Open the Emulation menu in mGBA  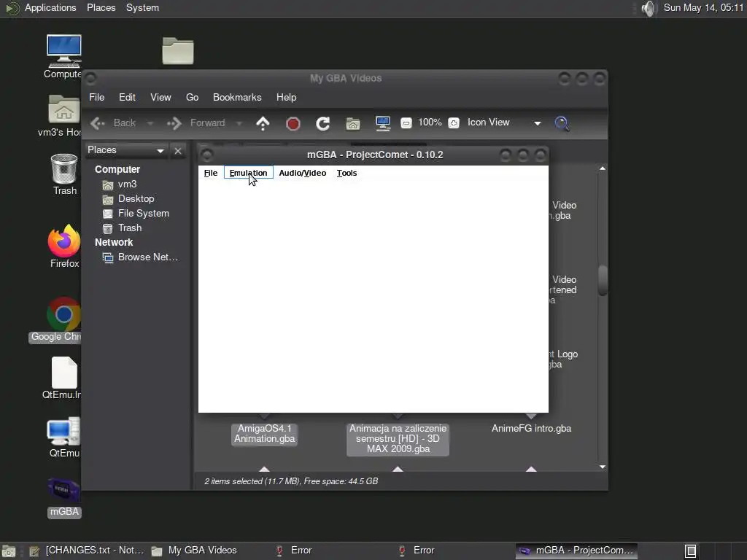click(248, 173)
